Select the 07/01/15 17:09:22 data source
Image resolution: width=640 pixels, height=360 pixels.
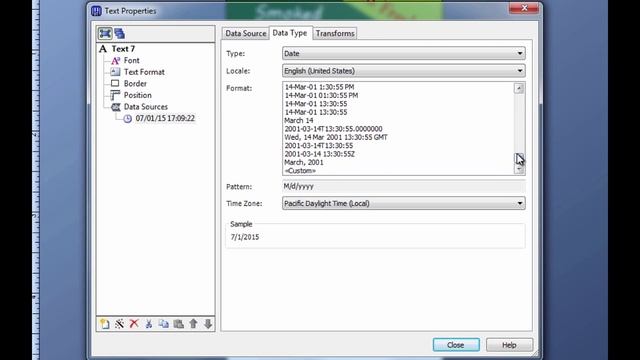click(x=165, y=118)
